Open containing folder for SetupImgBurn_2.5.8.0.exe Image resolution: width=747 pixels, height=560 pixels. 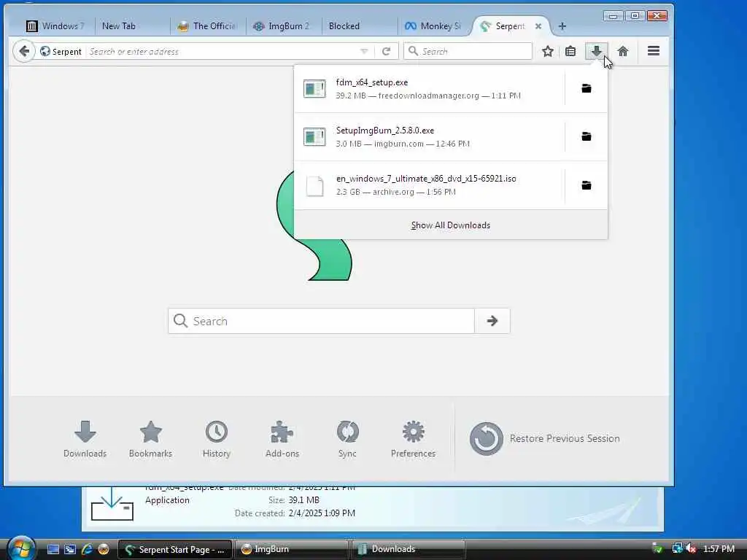[587, 136]
